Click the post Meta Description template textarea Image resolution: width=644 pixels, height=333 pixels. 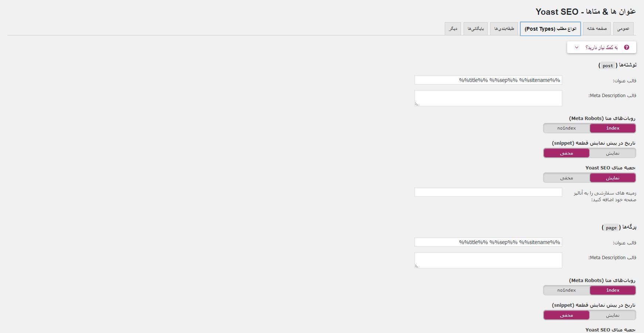(x=488, y=98)
